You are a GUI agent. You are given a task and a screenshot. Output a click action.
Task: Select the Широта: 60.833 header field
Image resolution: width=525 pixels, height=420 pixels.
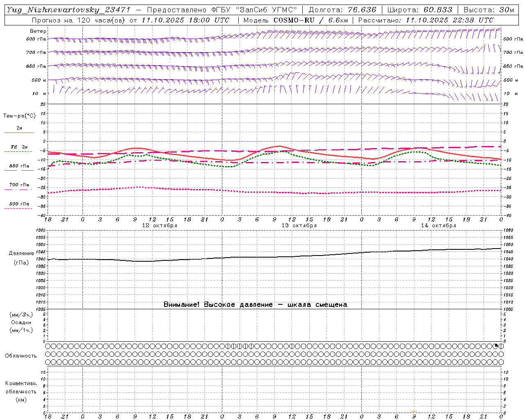[x=420, y=10]
